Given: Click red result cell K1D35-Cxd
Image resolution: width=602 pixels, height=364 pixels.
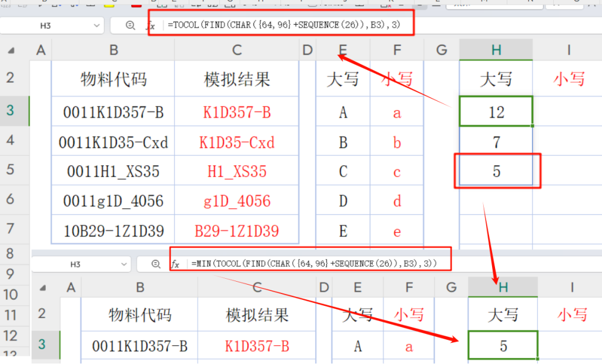Looking at the screenshot, I should coord(237,142).
